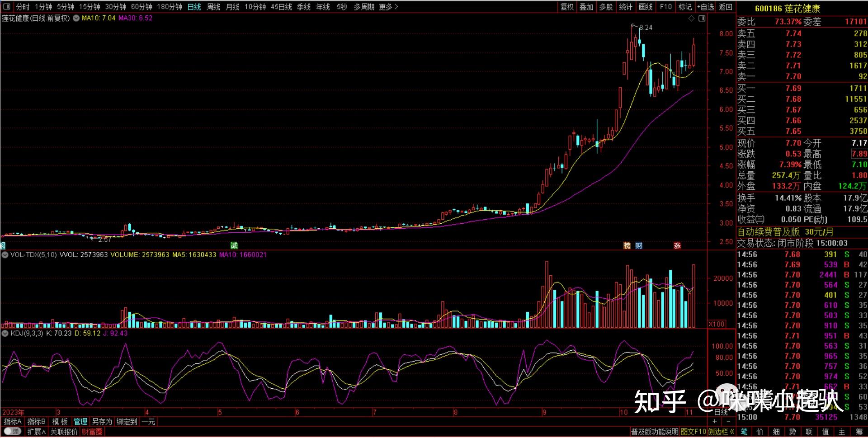Click the diamond icon above the chart
868x438 pixels.
tap(691, 19)
